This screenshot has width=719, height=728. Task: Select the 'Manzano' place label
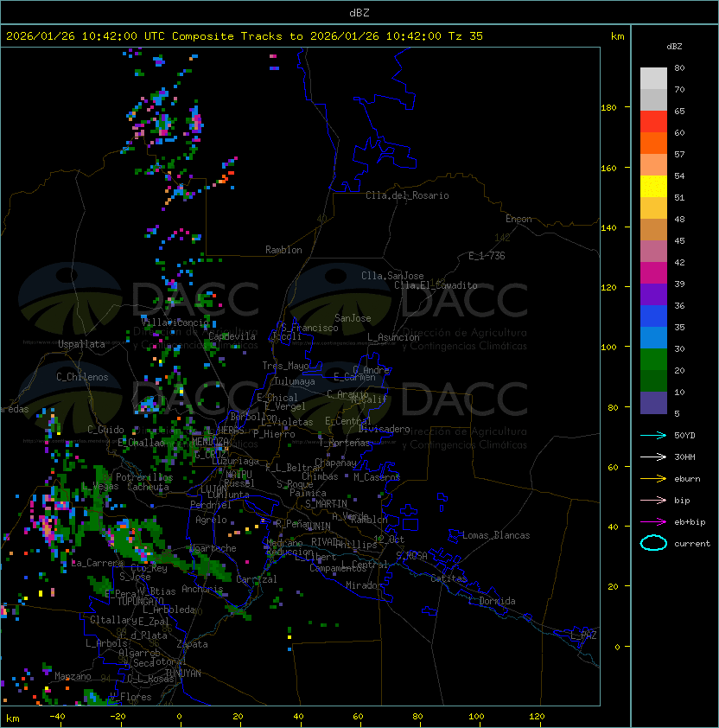(x=73, y=676)
